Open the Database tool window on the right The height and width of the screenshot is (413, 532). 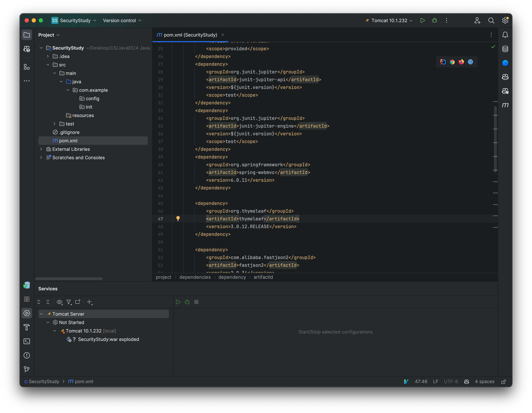[x=505, y=49]
